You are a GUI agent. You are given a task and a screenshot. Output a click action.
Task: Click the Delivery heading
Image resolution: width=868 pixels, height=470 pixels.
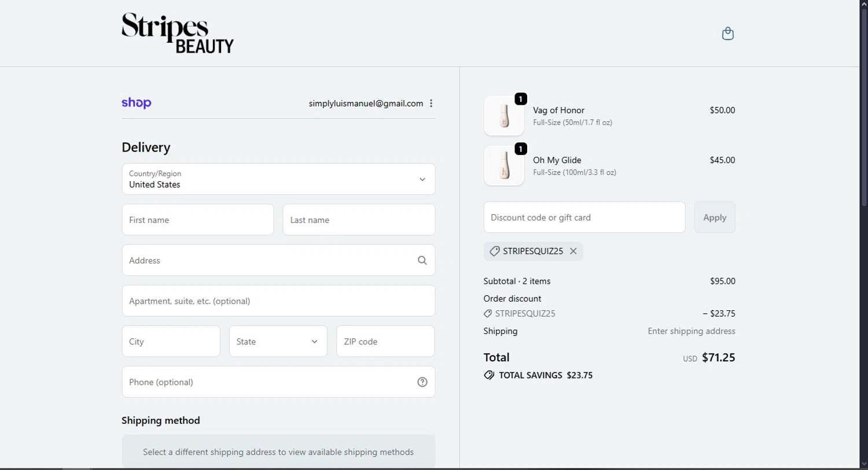[146, 148]
